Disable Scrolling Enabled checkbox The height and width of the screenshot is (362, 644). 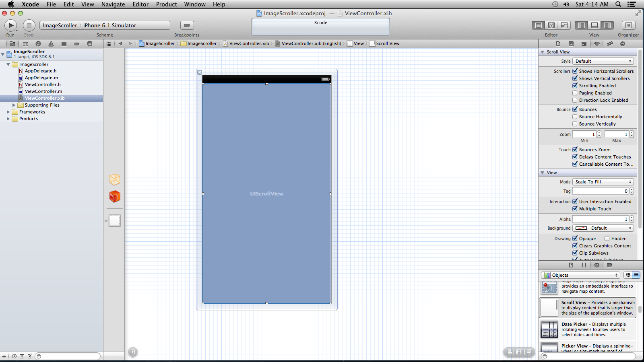pos(575,86)
